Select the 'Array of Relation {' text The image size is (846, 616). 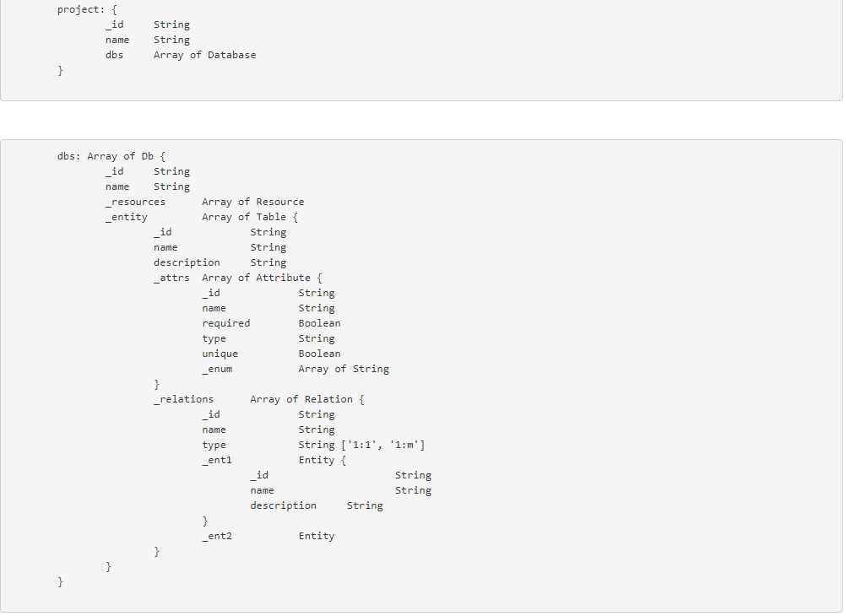coord(307,399)
